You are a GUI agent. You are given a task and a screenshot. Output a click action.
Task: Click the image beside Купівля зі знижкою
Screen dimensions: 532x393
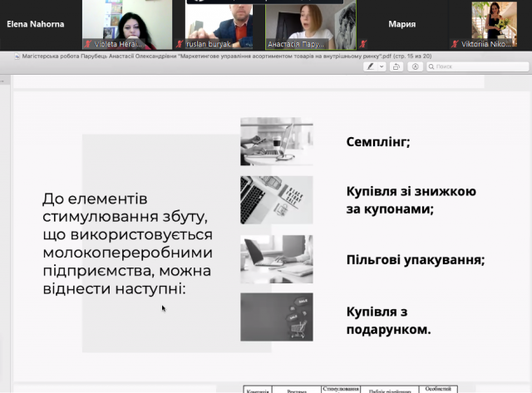(x=276, y=199)
